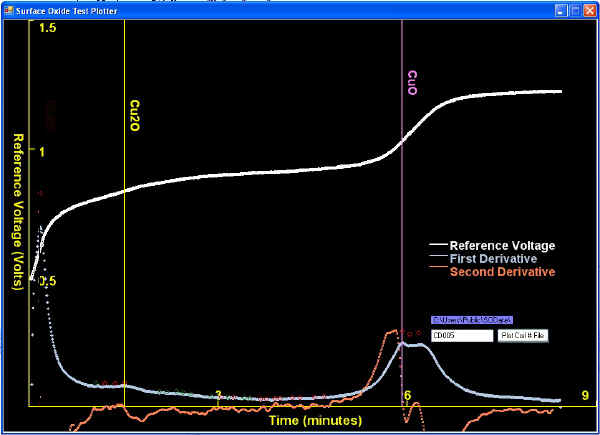Click the CD005 coil number text field

tap(461, 335)
